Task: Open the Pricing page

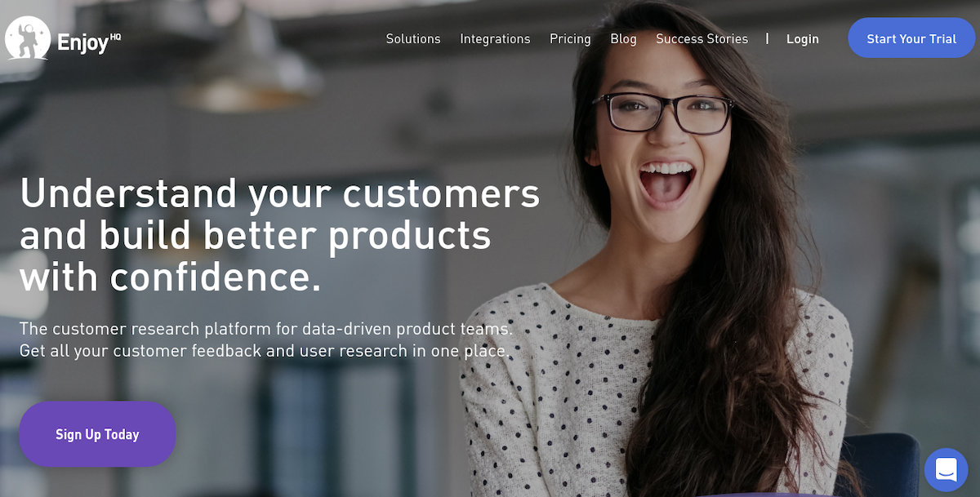Action: 570,39
